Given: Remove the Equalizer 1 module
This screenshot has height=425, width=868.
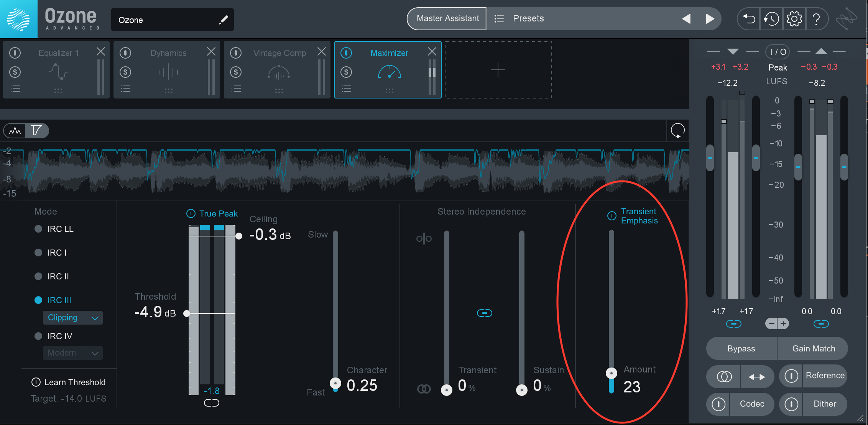Looking at the screenshot, I should click(x=101, y=51).
